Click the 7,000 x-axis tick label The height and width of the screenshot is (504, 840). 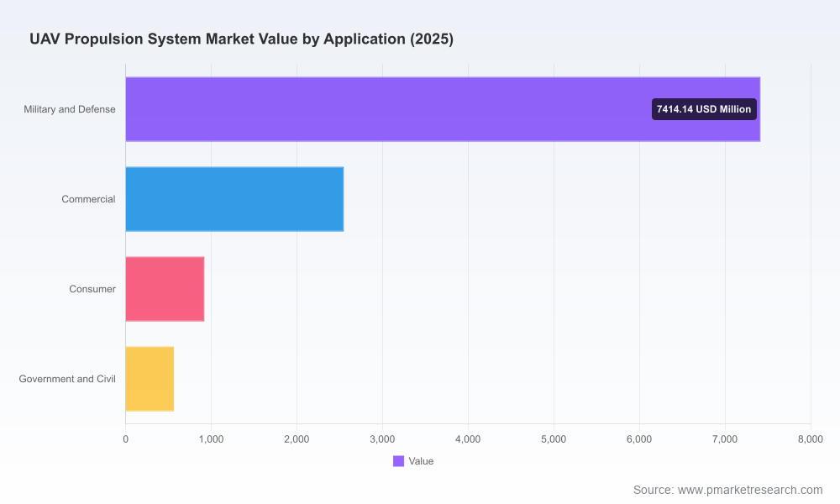click(726, 439)
